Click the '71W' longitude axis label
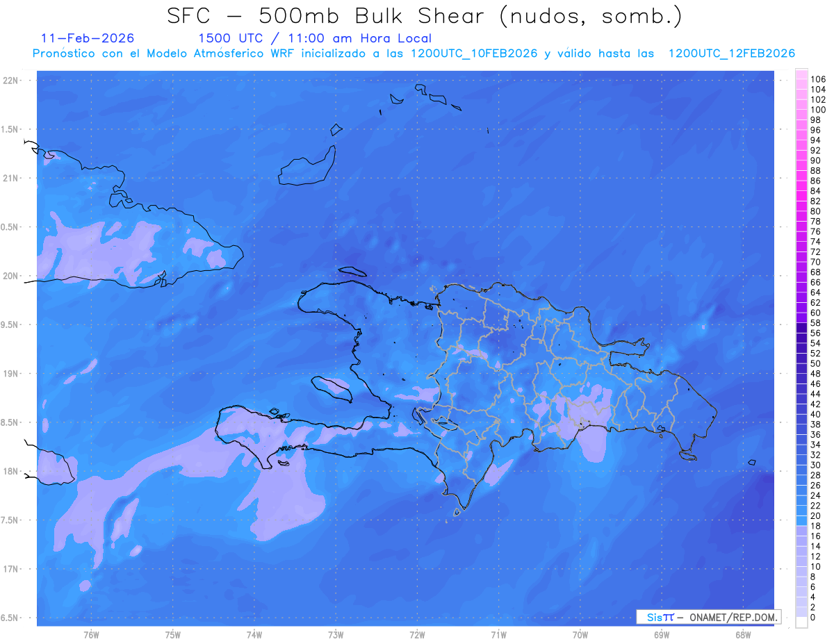The image size is (834, 644). (498, 635)
